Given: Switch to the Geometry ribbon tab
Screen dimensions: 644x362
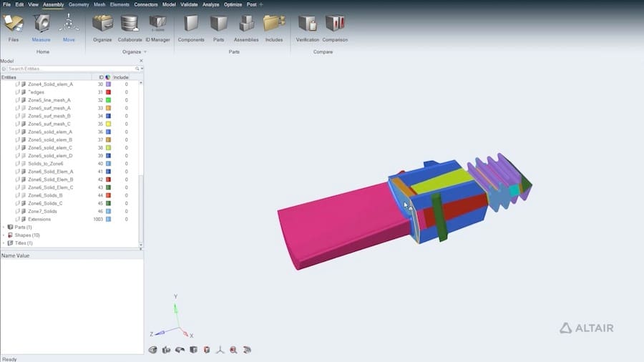Looking at the screenshot, I should point(79,4).
